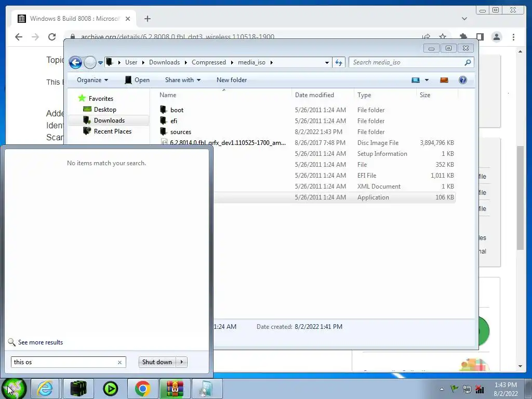Open Chrome's three-dot menu

pyautogui.click(x=513, y=37)
